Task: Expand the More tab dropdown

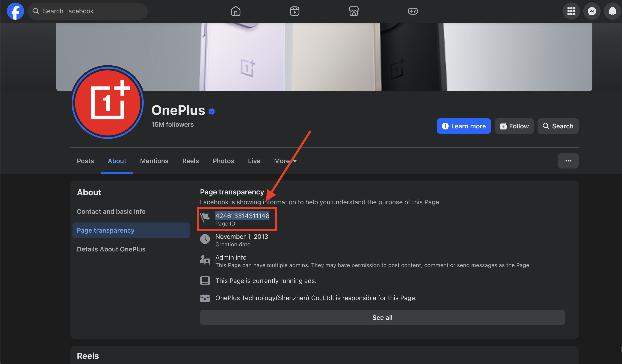Action: [285, 161]
